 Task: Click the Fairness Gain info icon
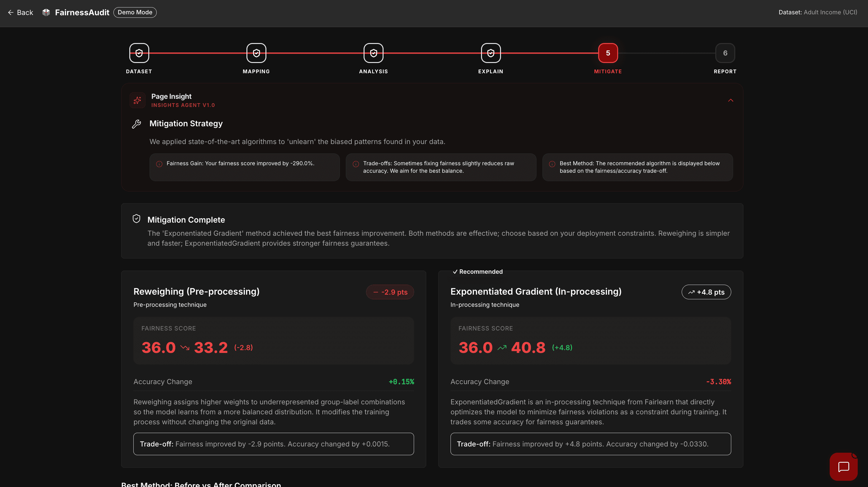(x=160, y=164)
